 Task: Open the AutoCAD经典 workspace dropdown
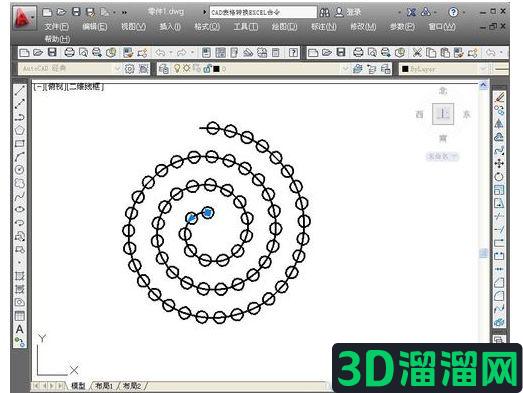(117, 69)
